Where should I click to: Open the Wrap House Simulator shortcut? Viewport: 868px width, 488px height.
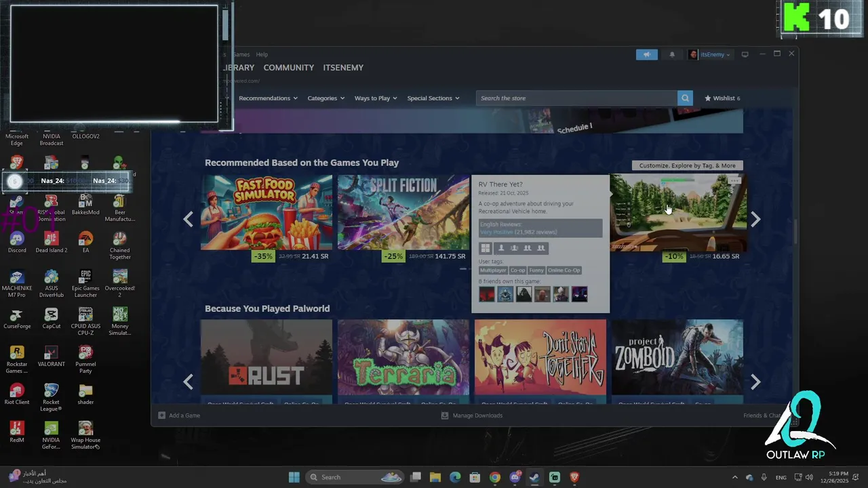(85, 436)
